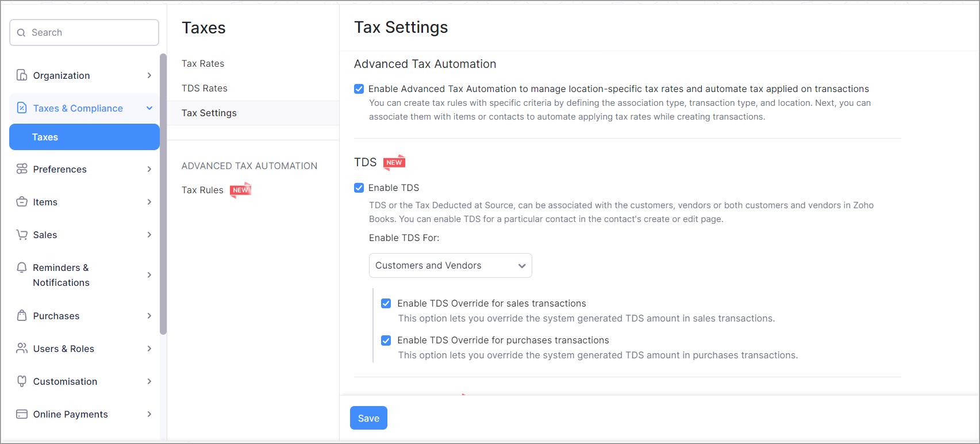Click the Reminders bell icon
The height and width of the screenshot is (444, 980).
[x=22, y=268]
